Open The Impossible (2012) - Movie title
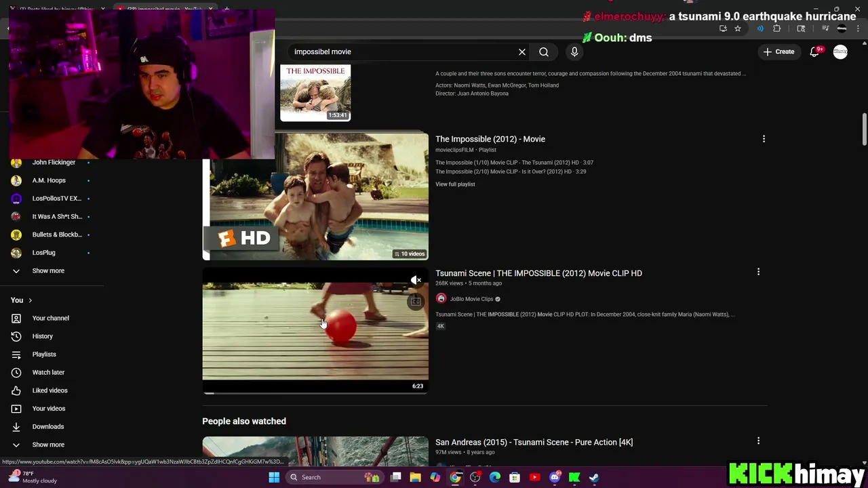 pos(490,139)
